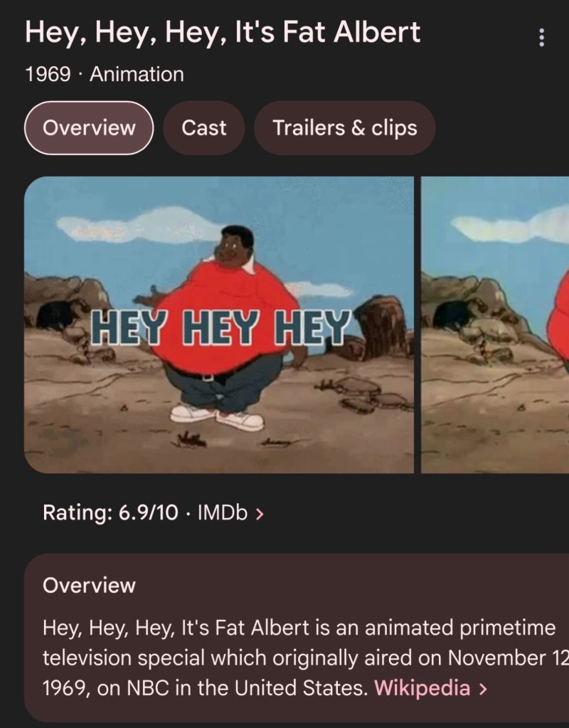View the second partially visible image
The image size is (569, 728).
tap(495, 325)
